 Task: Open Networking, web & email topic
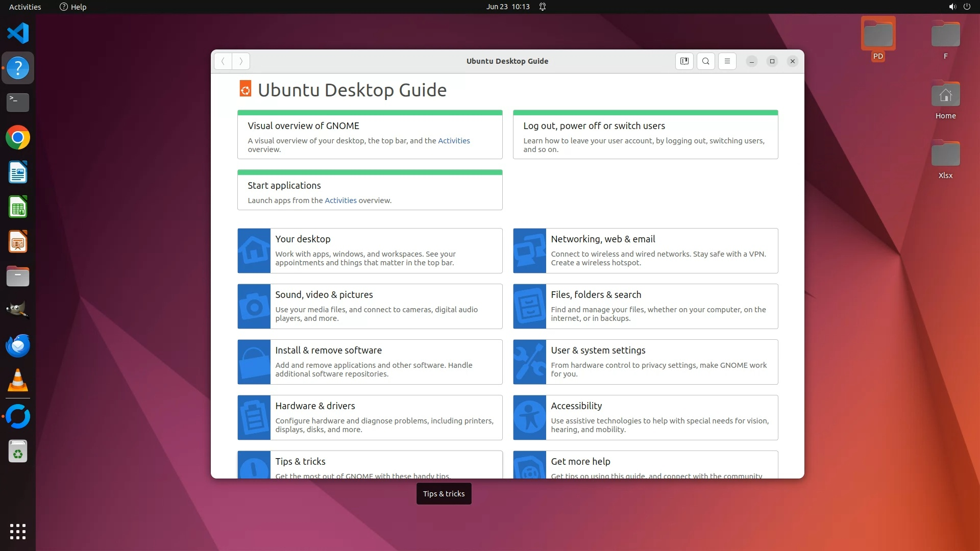603,239
